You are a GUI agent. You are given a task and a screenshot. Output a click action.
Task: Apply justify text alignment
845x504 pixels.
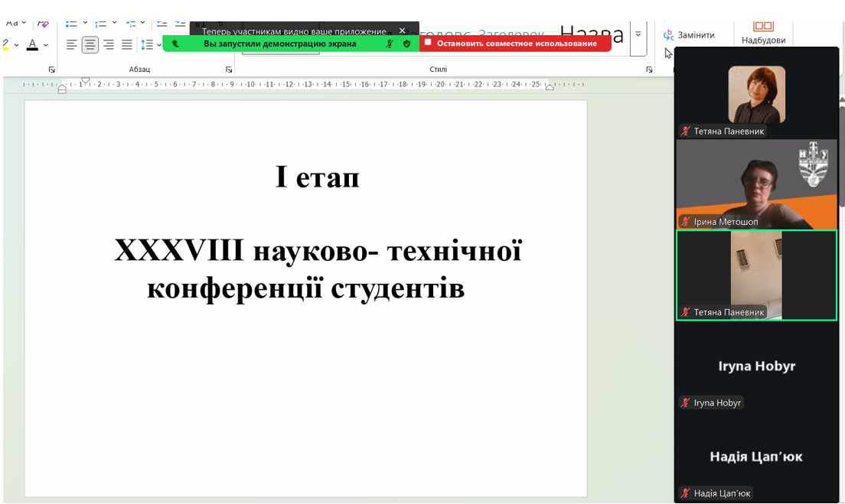click(x=127, y=44)
